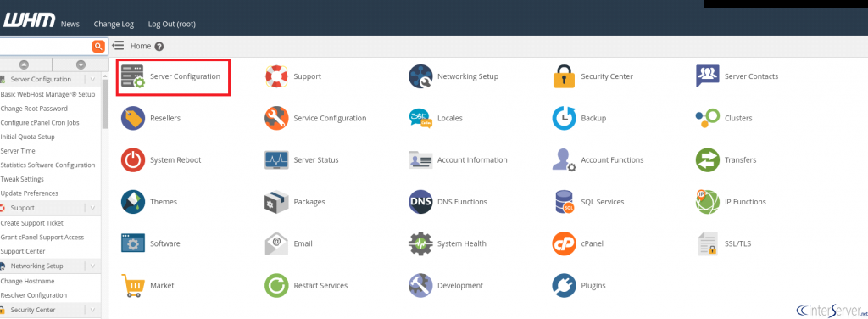Open the Account Functions icon

tap(564, 160)
